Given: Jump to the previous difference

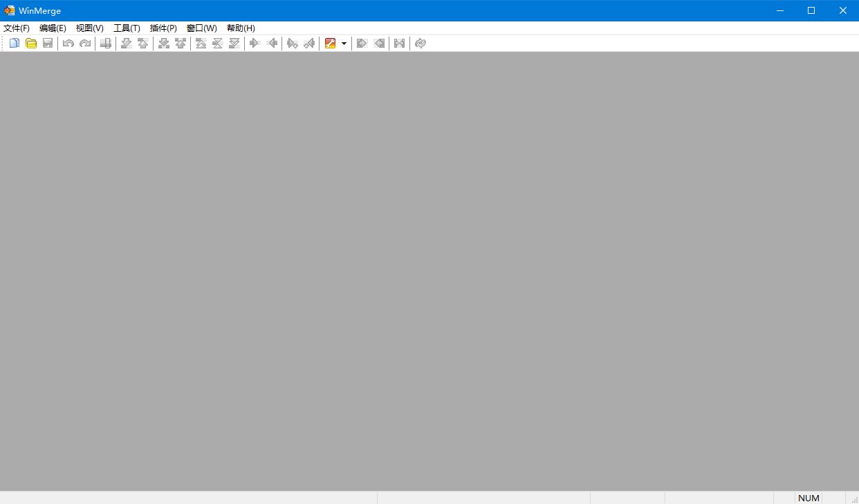Looking at the screenshot, I should tap(142, 43).
